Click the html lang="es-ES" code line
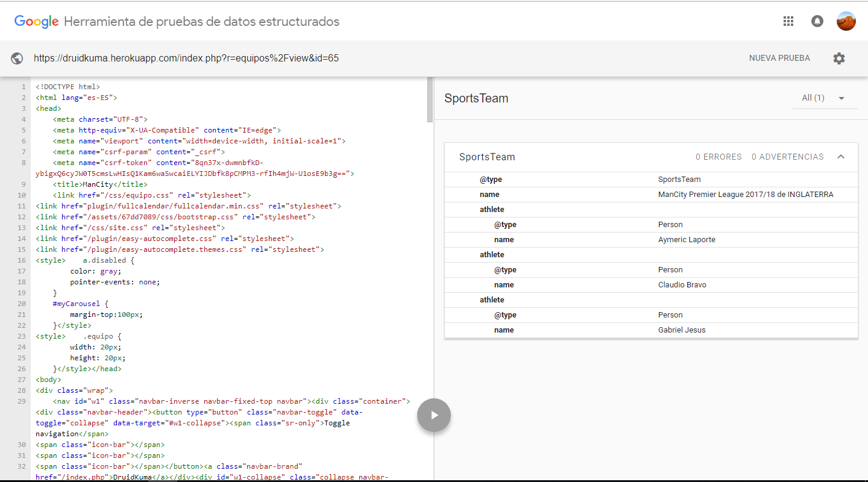 click(77, 98)
